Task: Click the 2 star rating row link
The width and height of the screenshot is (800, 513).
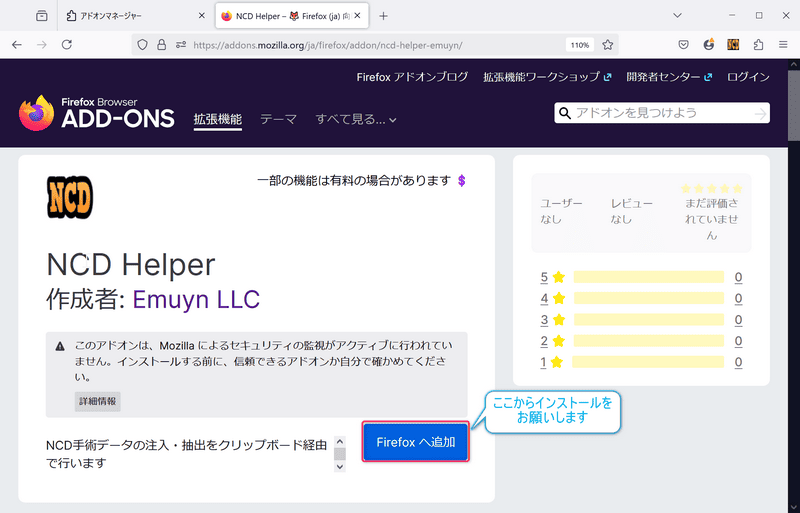Action: point(553,341)
